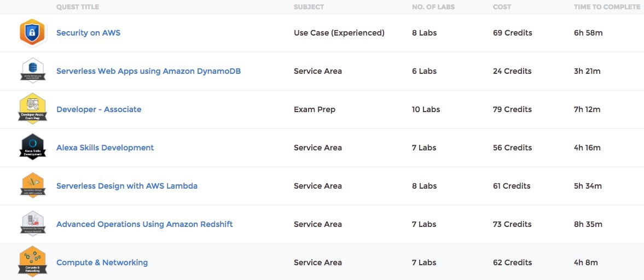The height and width of the screenshot is (280, 644).
Task: Click the '3h 21m' time cell
Action: coord(587,71)
